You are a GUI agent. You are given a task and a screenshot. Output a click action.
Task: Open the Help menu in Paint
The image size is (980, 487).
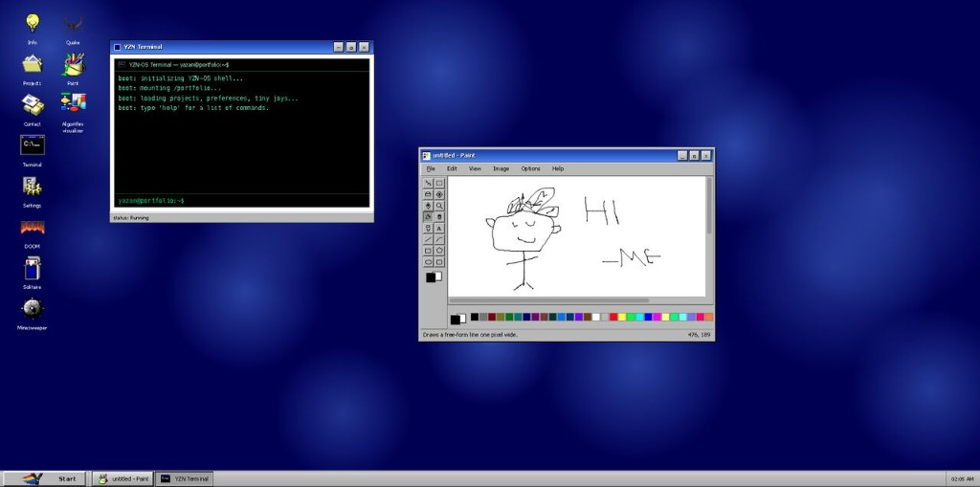(558, 168)
